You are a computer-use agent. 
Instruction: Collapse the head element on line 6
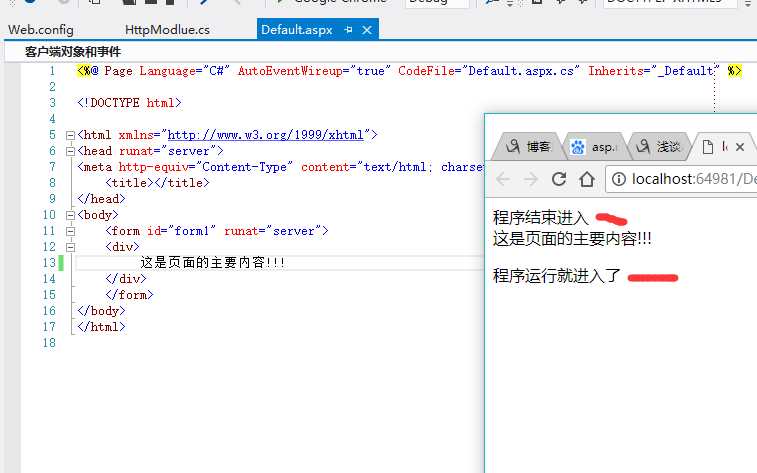click(x=70, y=151)
